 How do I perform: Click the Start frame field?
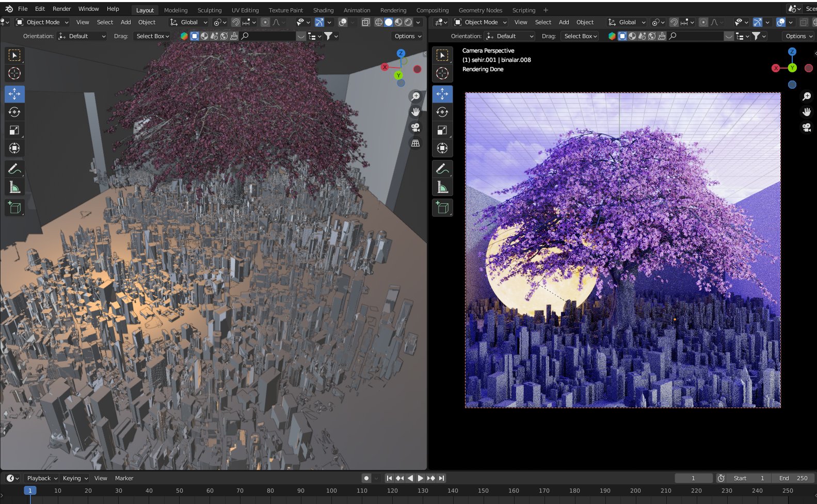[x=749, y=478]
